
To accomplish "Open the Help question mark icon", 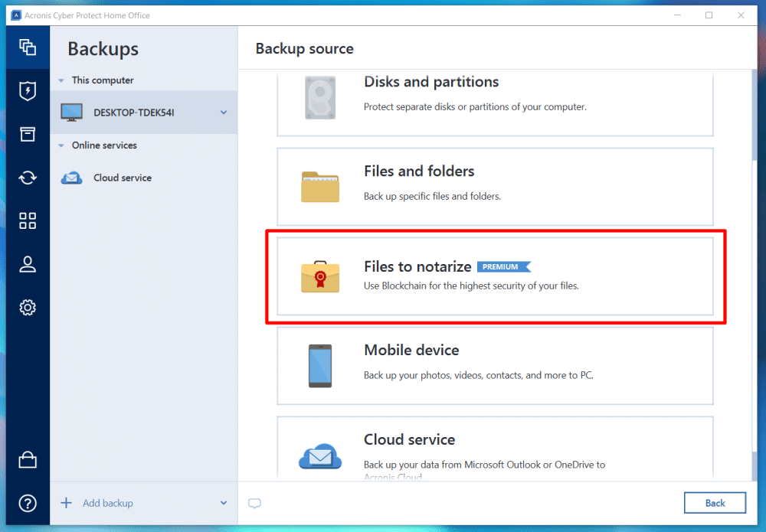I will (28, 503).
